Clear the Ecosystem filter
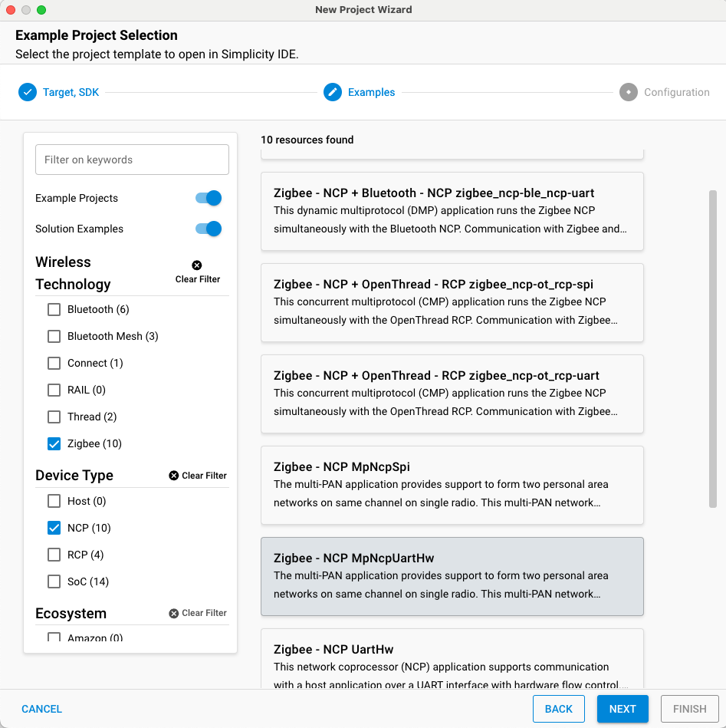Screen dimensions: 726x728 pos(198,613)
